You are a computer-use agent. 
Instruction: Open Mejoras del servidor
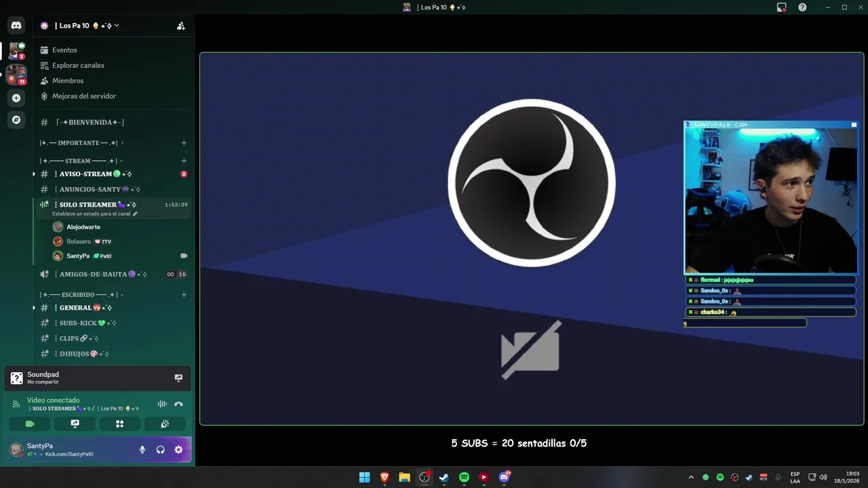coord(83,96)
